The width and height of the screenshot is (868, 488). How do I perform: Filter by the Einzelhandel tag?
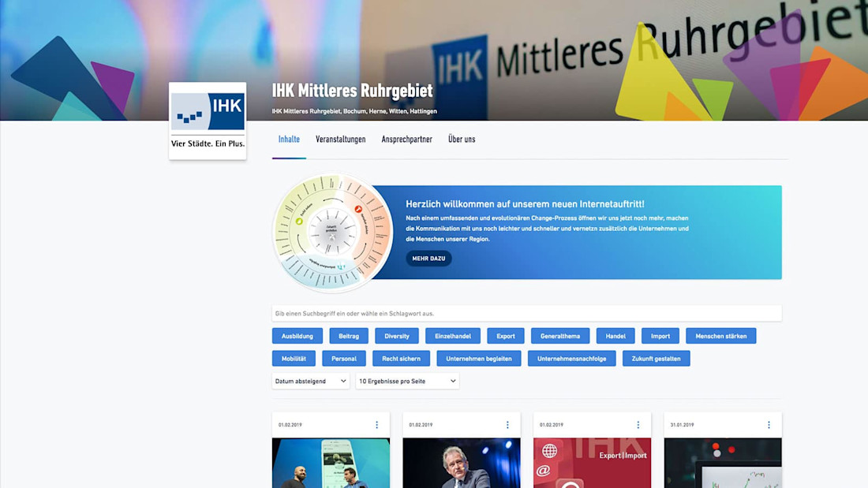pos(453,336)
